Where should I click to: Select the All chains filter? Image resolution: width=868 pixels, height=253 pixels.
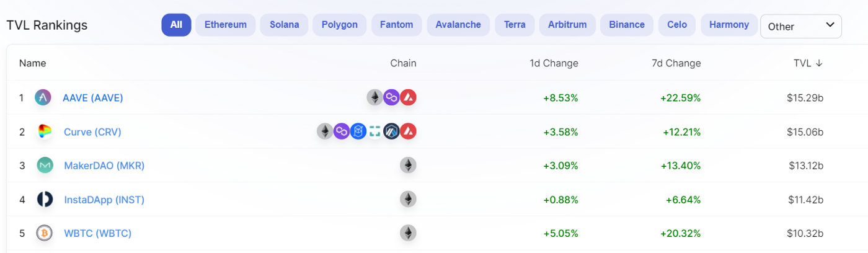[x=176, y=25]
